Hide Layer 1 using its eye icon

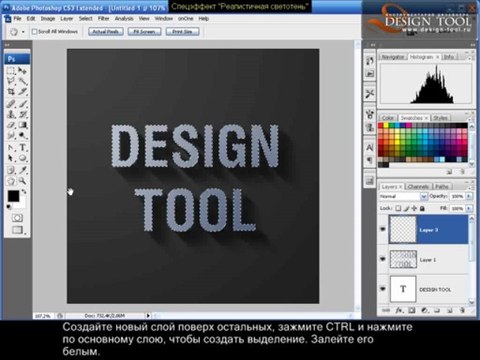pyautogui.click(x=383, y=258)
